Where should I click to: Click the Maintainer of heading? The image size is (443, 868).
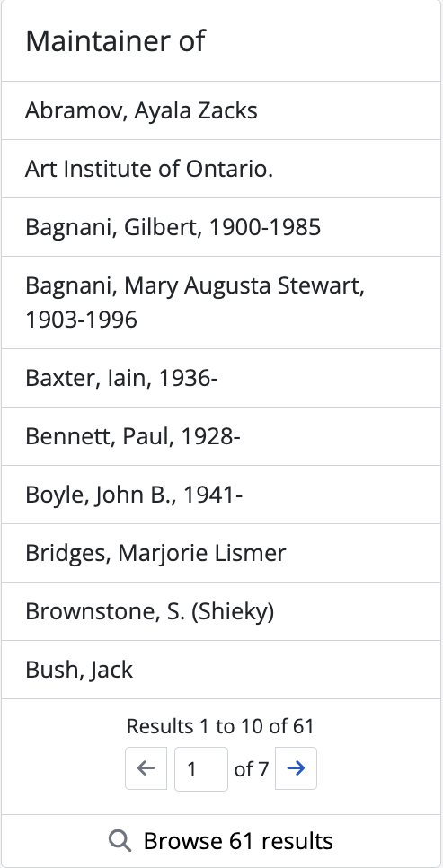tap(115, 41)
